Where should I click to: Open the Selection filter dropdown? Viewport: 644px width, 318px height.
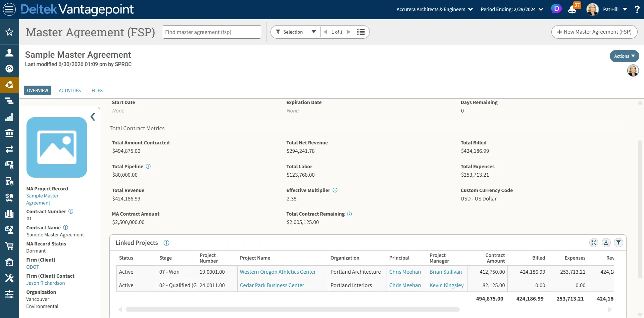tap(296, 32)
